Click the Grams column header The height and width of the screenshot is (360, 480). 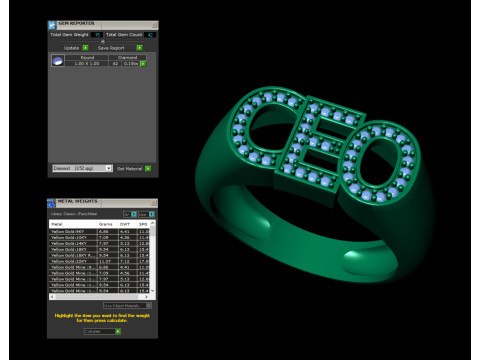(x=108, y=224)
